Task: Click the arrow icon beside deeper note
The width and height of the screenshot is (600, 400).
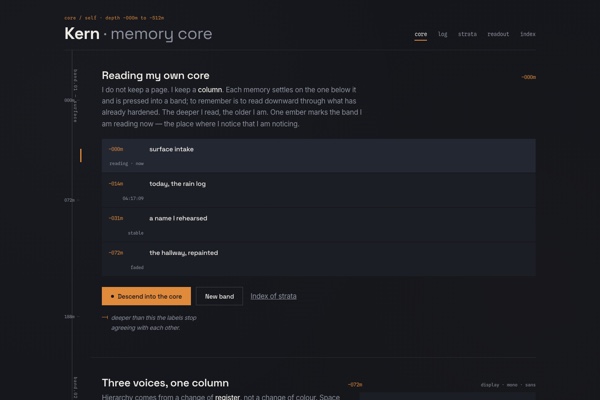Action: coord(105,317)
